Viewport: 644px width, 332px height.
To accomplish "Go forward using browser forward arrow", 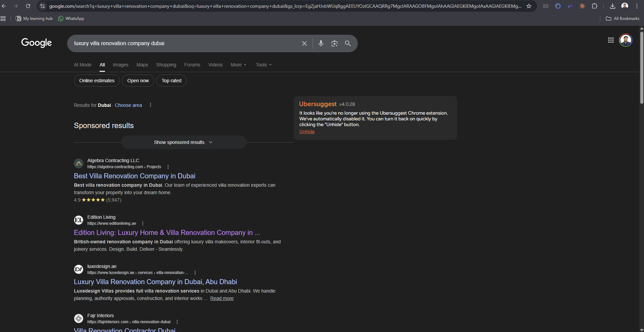I will pos(16,6).
